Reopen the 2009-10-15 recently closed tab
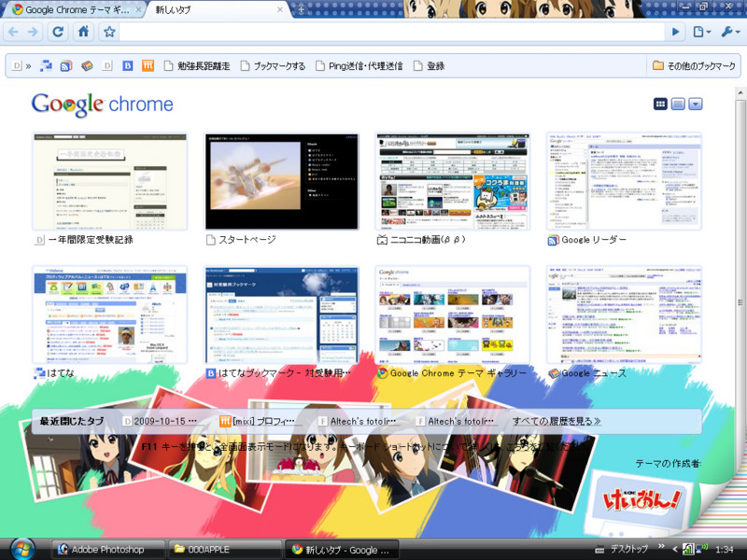The height and width of the screenshot is (560, 747). (x=160, y=421)
